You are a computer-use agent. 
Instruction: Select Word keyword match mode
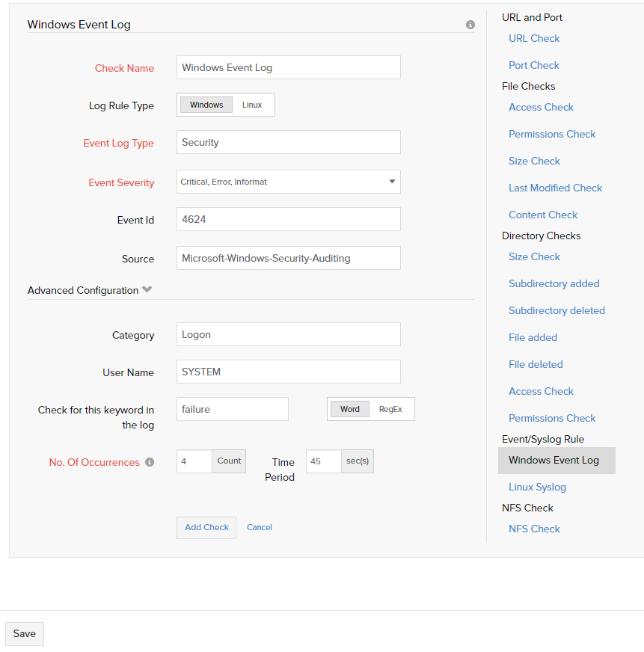pyautogui.click(x=350, y=409)
